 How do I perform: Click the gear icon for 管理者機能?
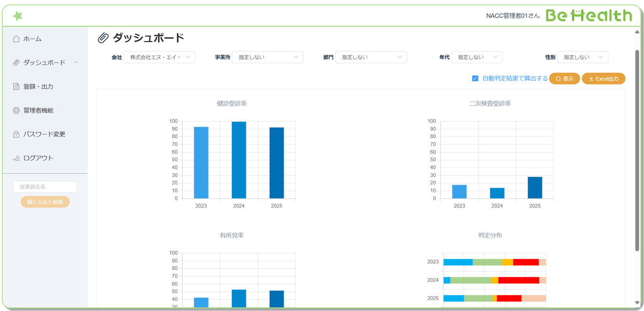click(x=16, y=111)
